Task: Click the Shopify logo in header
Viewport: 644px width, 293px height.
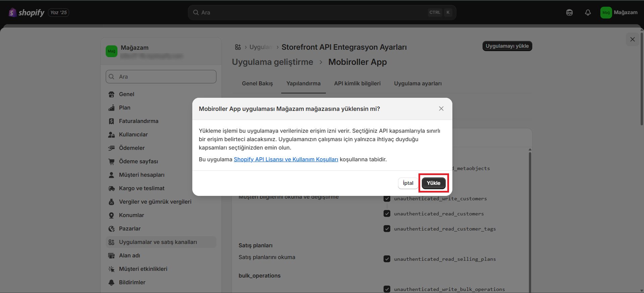Action: click(x=27, y=12)
